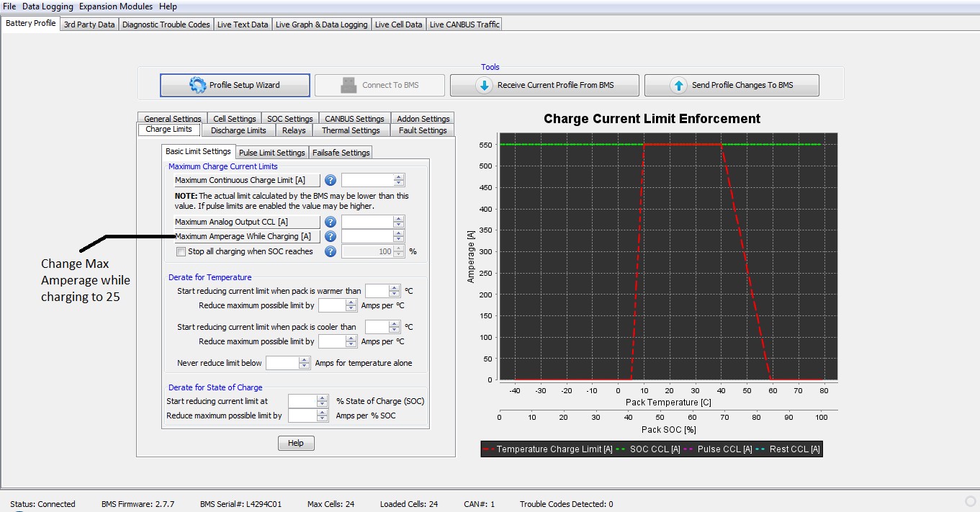Click the Start reducing current limit SOC field
This screenshot has width=980, height=512.
[302, 401]
